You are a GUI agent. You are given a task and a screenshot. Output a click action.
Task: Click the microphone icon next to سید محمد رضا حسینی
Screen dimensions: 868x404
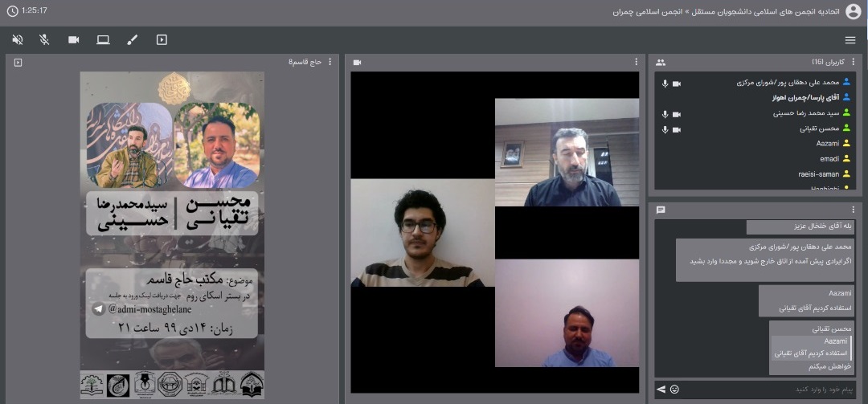pos(665,114)
